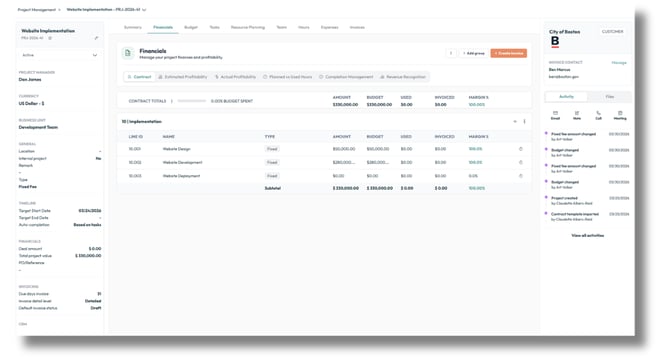Click the Ben Marcus invoice contact name
670x360 pixels.
559,70
